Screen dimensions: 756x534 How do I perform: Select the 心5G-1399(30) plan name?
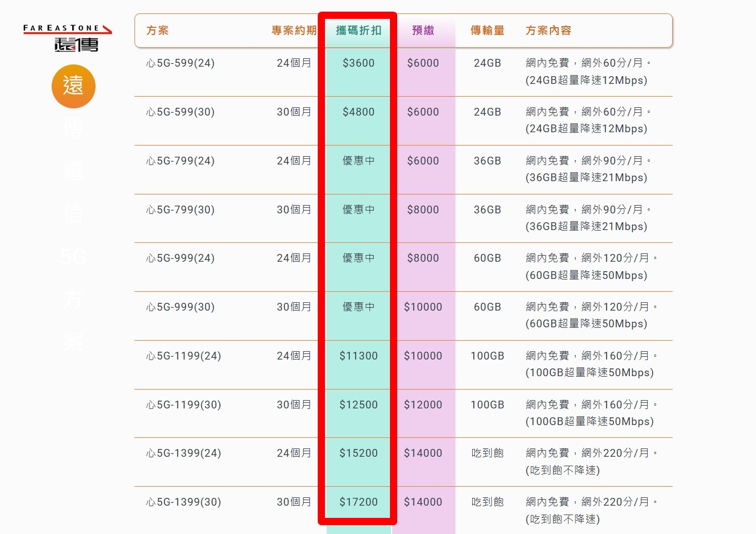(182, 502)
